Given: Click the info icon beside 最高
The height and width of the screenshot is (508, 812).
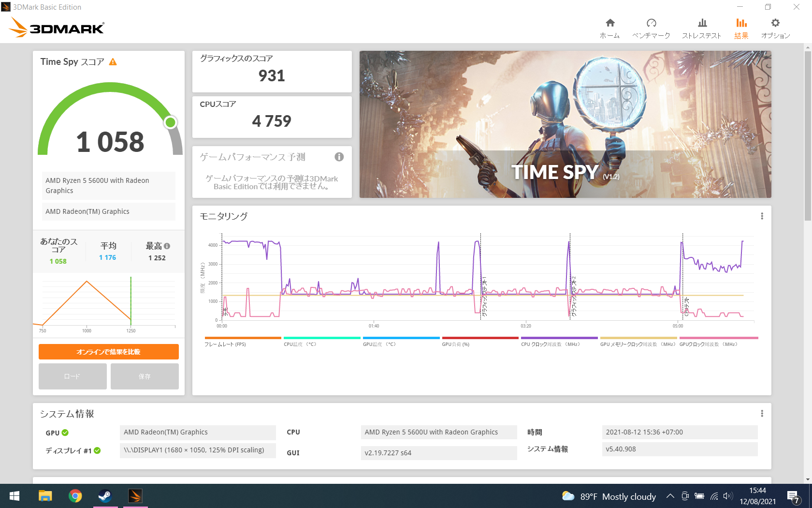Looking at the screenshot, I should [x=167, y=246].
